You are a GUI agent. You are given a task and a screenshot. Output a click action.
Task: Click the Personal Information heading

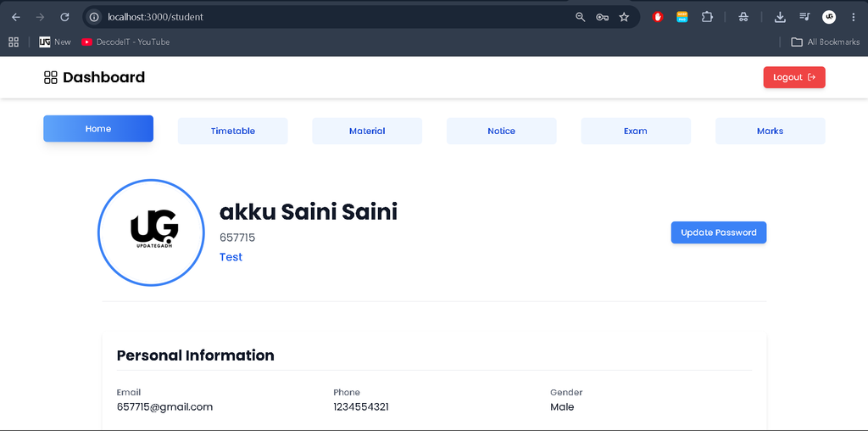(196, 355)
